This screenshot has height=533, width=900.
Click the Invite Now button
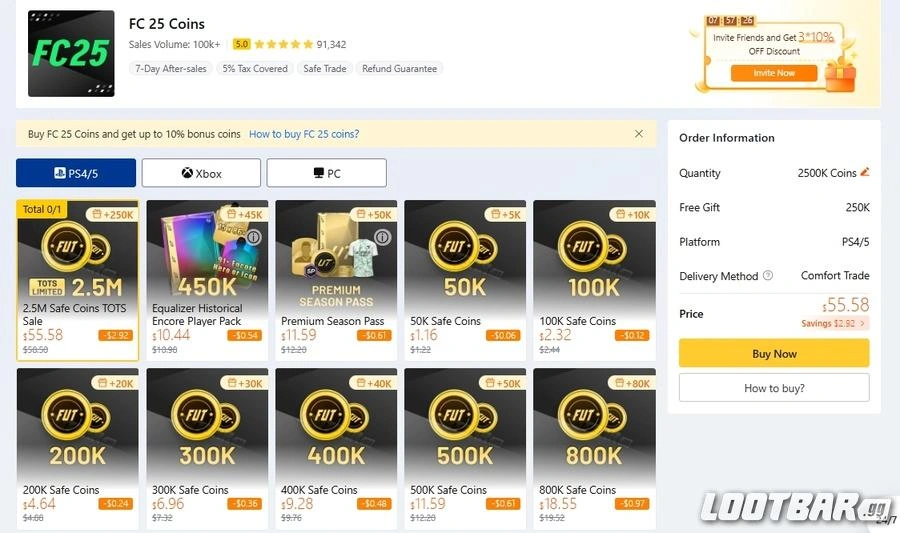(x=773, y=73)
